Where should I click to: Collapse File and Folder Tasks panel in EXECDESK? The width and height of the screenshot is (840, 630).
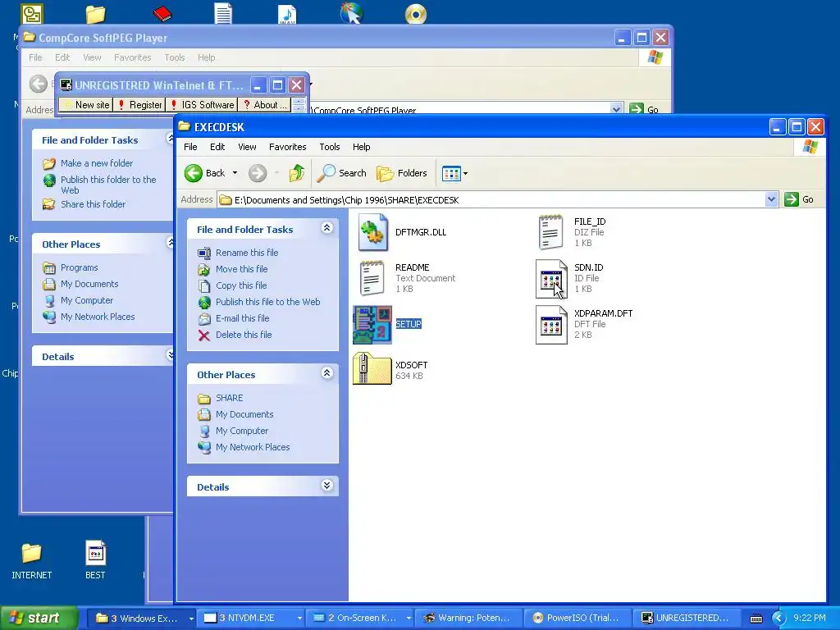point(326,228)
